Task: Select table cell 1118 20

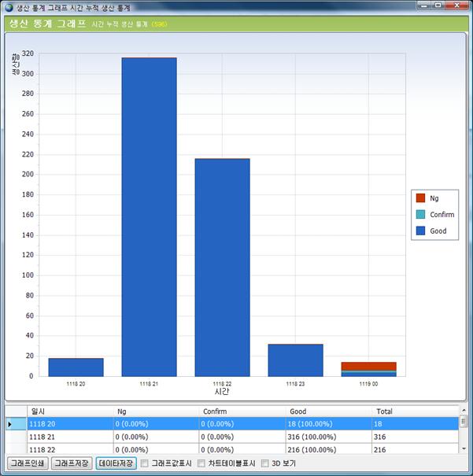Action: (70, 424)
